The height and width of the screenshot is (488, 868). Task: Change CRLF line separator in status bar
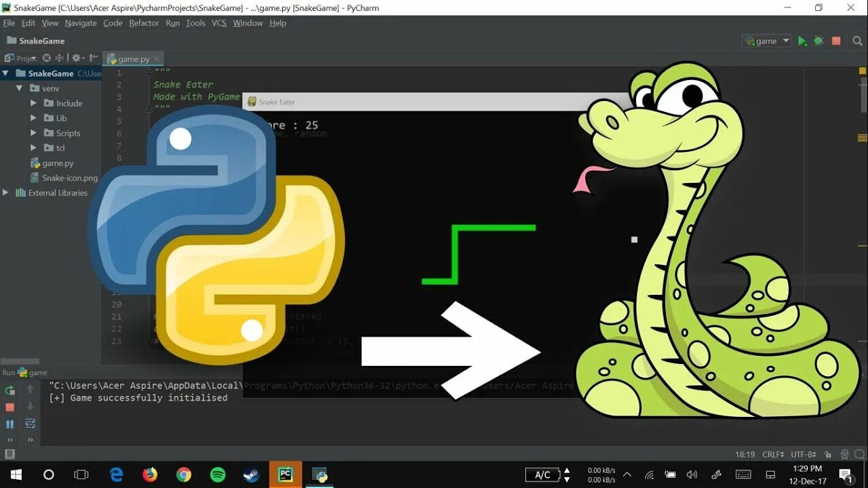coord(773,455)
